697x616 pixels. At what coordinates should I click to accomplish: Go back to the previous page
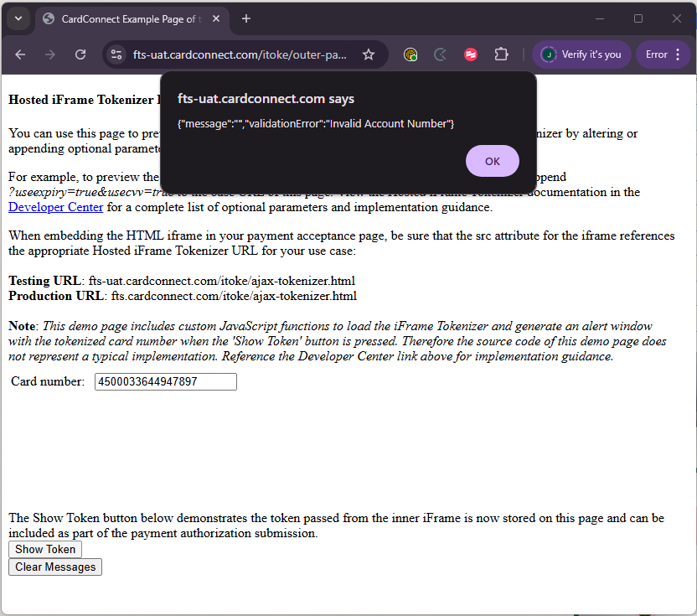20,54
